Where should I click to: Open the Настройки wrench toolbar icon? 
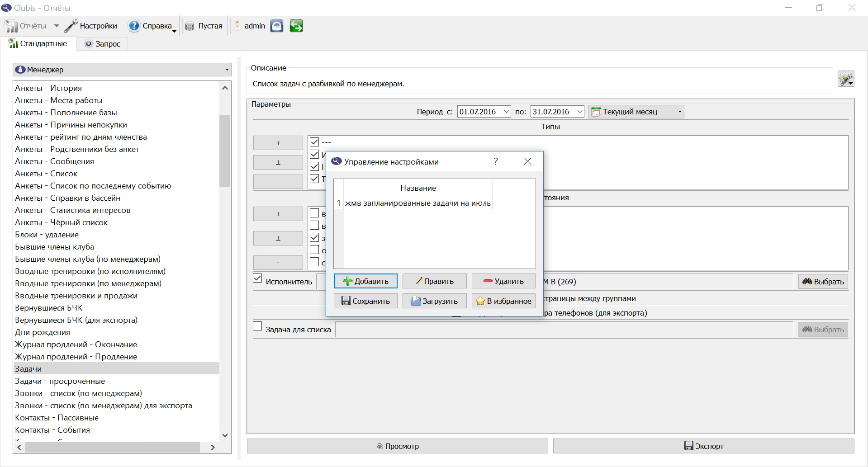click(71, 26)
